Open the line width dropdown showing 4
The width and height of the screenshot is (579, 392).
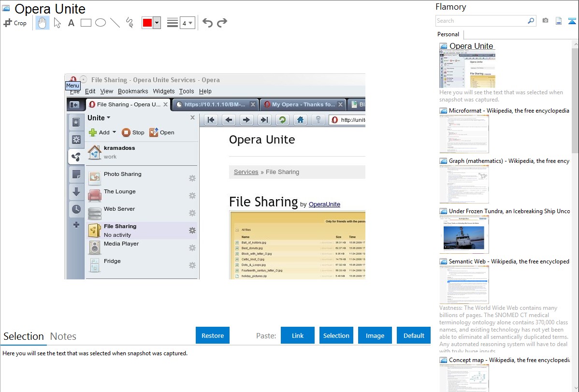pyautogui.click(x=187, y=23)
